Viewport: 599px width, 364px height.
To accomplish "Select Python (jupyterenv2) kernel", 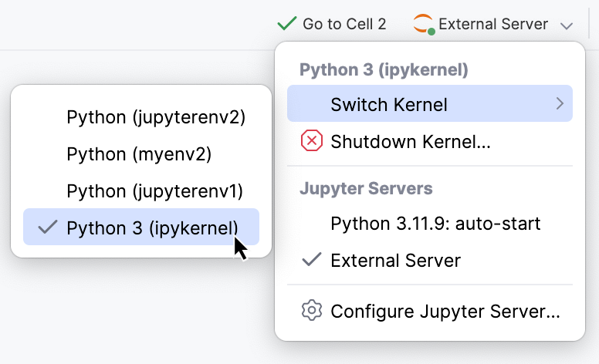I will [156, 117].
